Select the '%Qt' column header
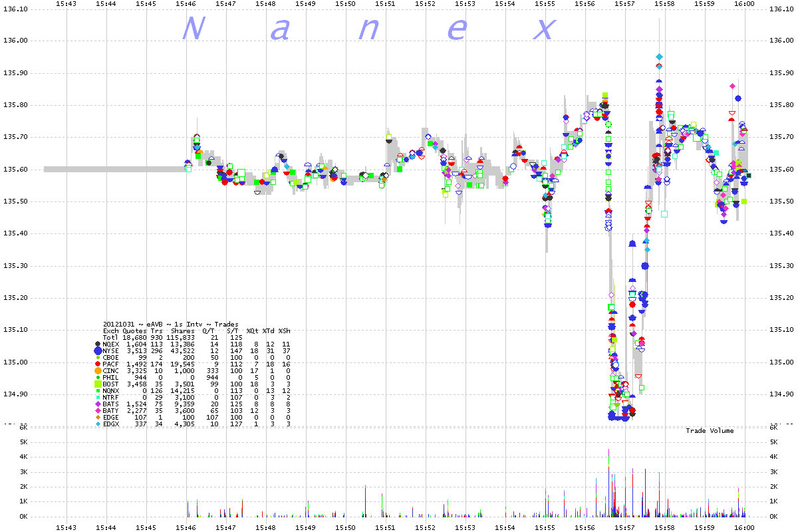Screen dimensions: 798x532 point(253,331)
